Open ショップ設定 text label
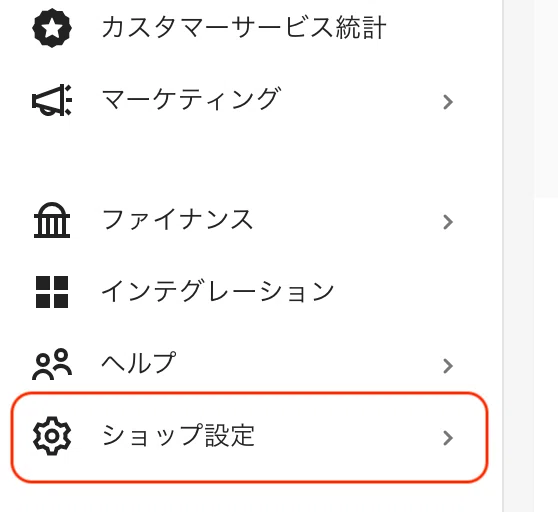558x512 pixels. pyautogui.click(x=178, y=436)
